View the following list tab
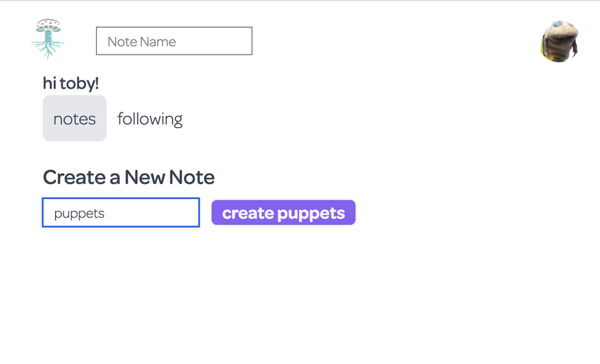600x364 pixels. pyautogui.click(x=150, y=119)
